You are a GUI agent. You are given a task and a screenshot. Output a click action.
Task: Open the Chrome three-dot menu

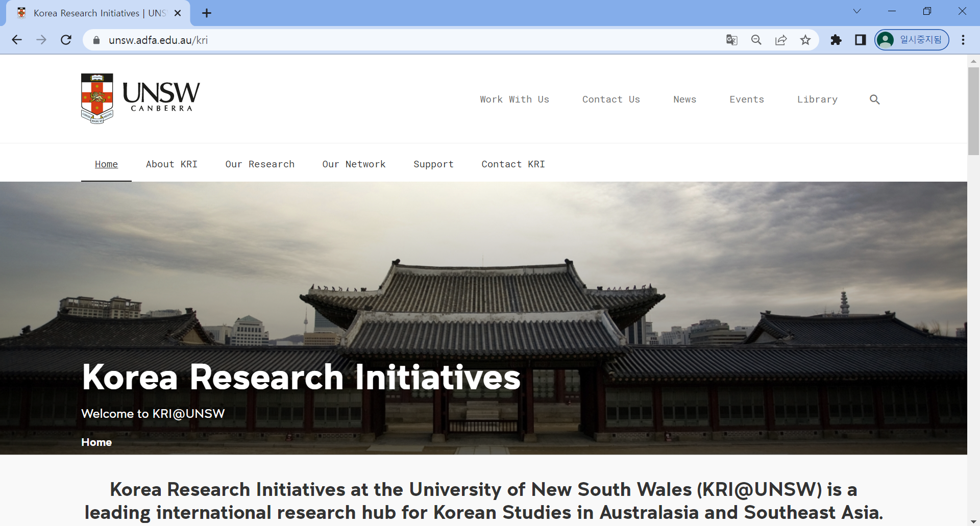pos(963,40)
